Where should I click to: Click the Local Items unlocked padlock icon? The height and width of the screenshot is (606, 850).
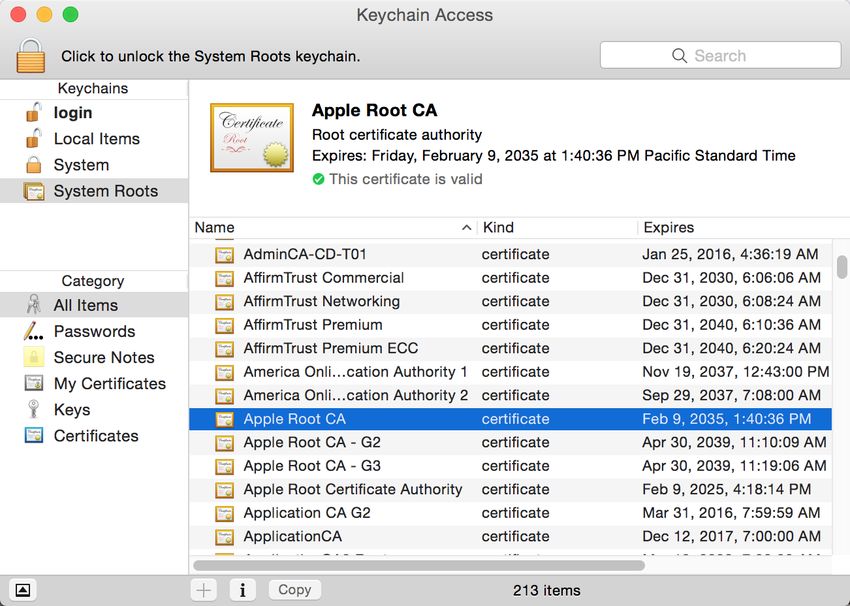[x=34, y=138]
